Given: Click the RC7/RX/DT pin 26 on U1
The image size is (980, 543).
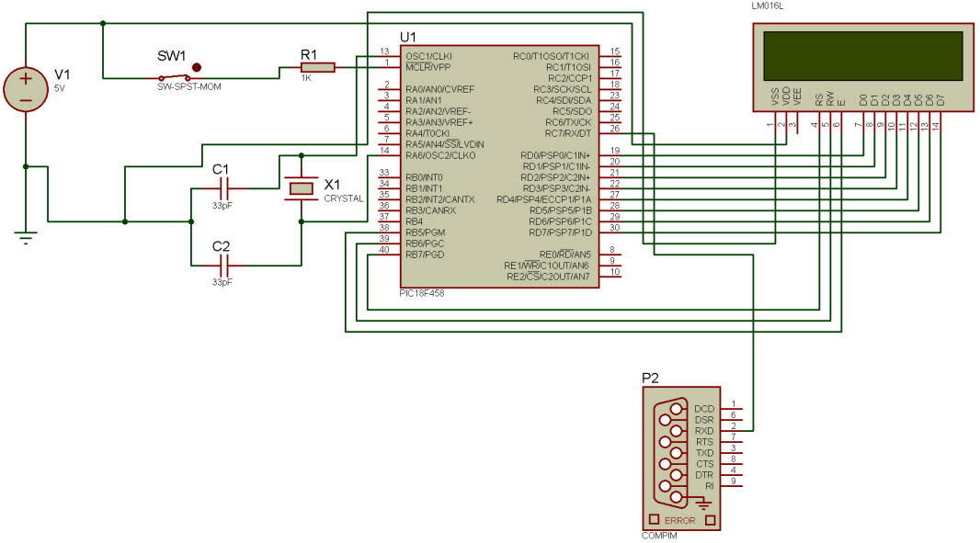Looking at the screenshot, I should point(568,133).
